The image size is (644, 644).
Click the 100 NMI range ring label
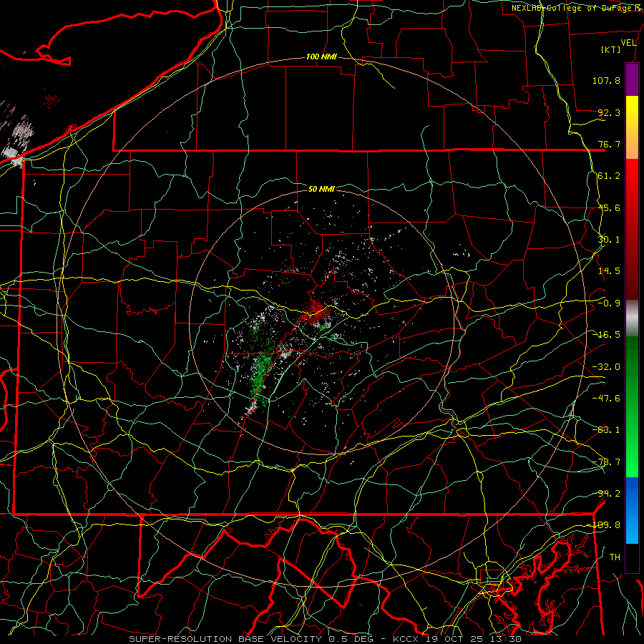coord(321,57)
